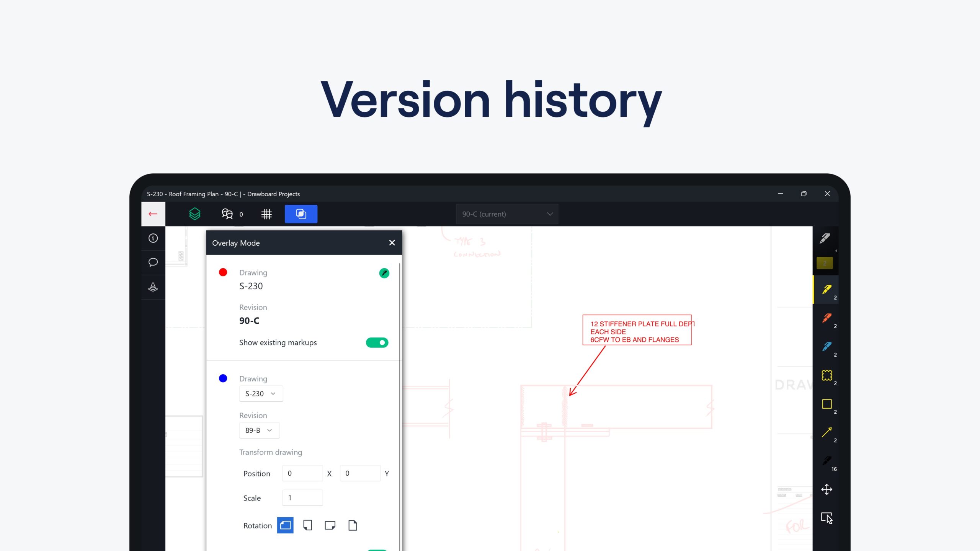The height and width of the screenshot is (551, 980).
Task: Click the blue overlay mode button
Action: [301, 214]
